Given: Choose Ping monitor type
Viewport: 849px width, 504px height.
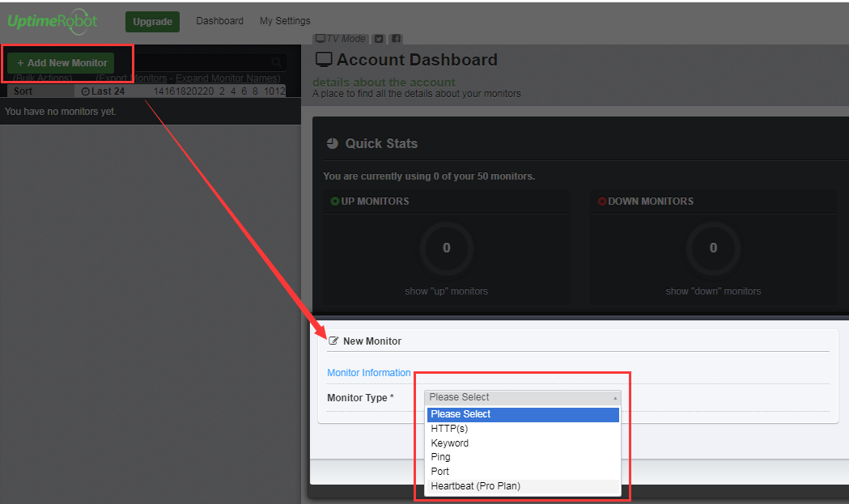Looking at the screenshot, I should coord(523,457).
